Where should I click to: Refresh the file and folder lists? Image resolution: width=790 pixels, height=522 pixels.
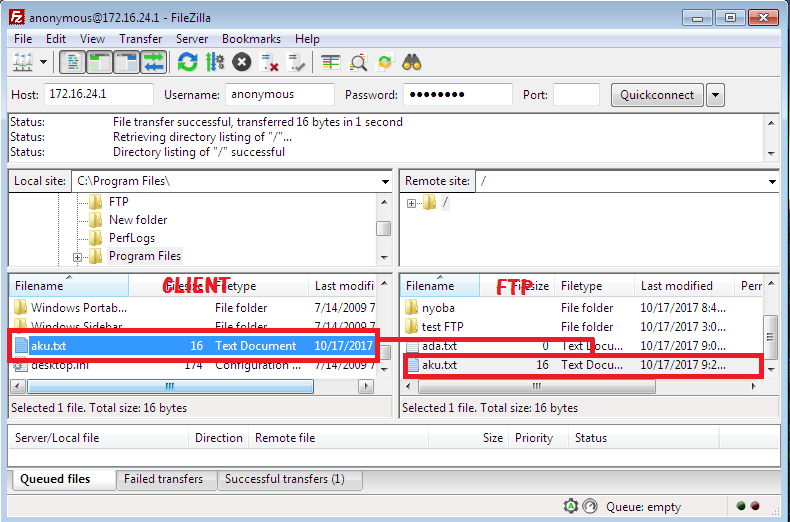pos(187,62)
